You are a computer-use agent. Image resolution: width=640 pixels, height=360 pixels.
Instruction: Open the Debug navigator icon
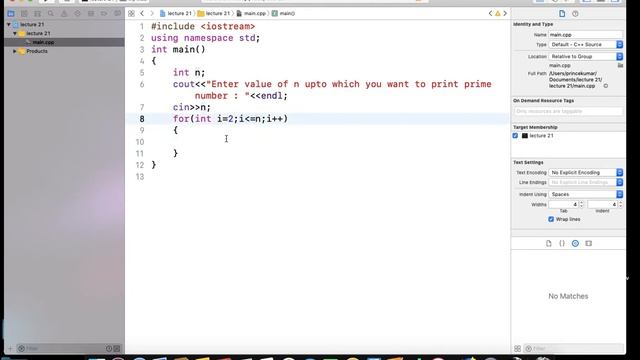click(91, 13)
